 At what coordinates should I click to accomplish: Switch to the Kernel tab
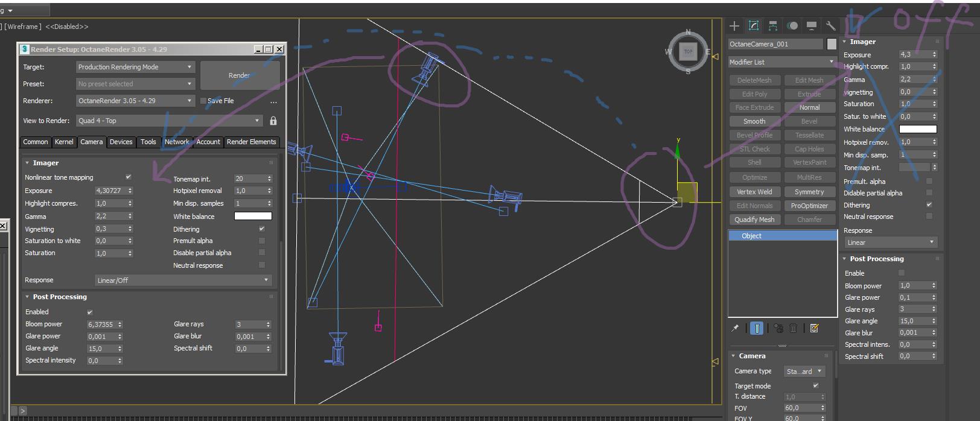[64, 142]
